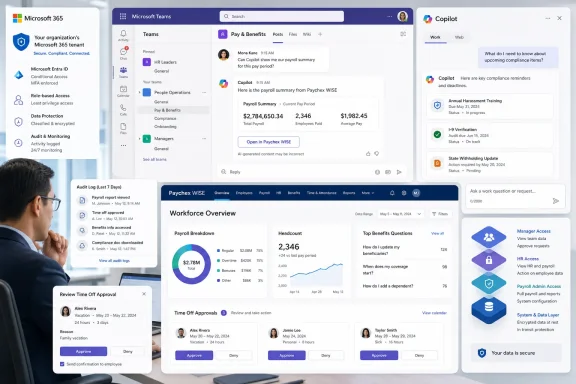This screenshot has width=576, height=384.
Task: Open Calendar in the Teams sidebar
Action: click(123, 91)
